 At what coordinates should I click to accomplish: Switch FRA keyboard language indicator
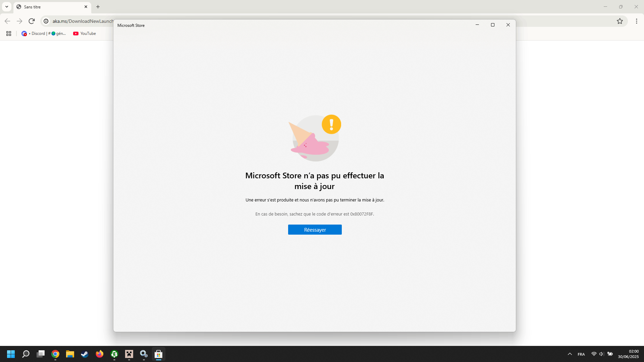tap(581, 354)
